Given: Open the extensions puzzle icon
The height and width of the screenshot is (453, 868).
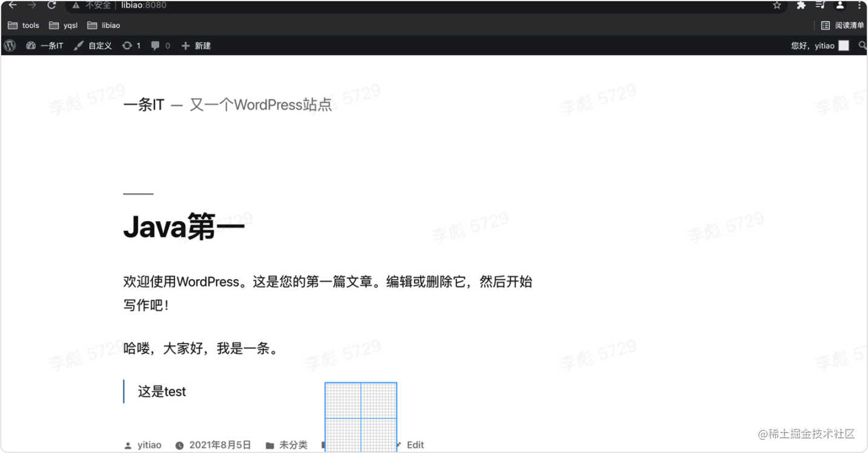Looking at the screenshot, I should coord(801,5).
